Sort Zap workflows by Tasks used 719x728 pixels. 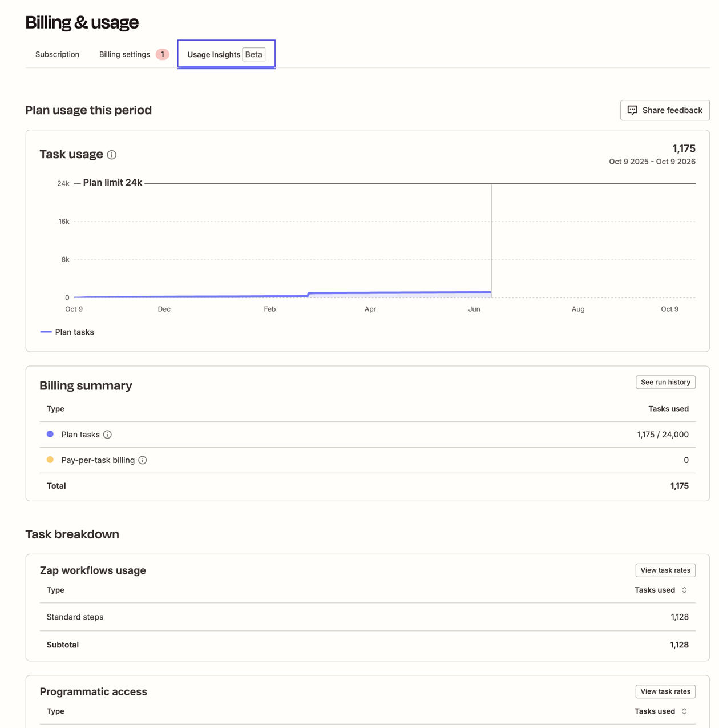click(x=661, y=590)
